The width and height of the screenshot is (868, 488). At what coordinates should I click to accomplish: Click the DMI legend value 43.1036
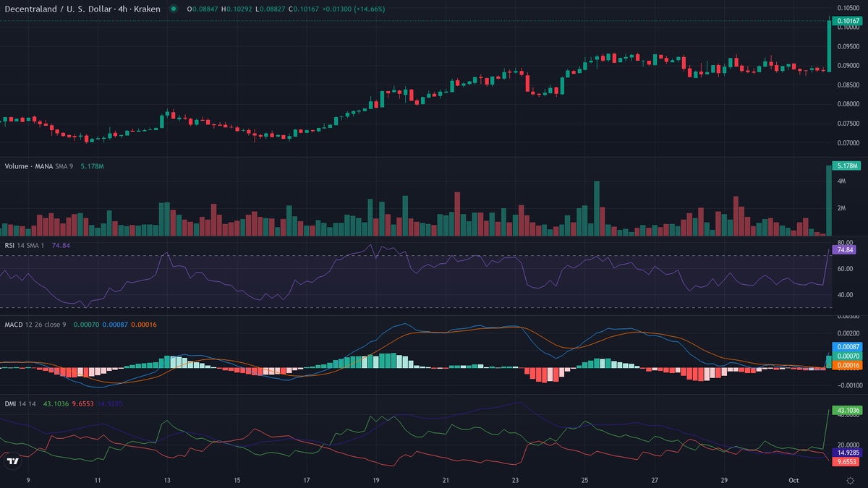point(56,403)
